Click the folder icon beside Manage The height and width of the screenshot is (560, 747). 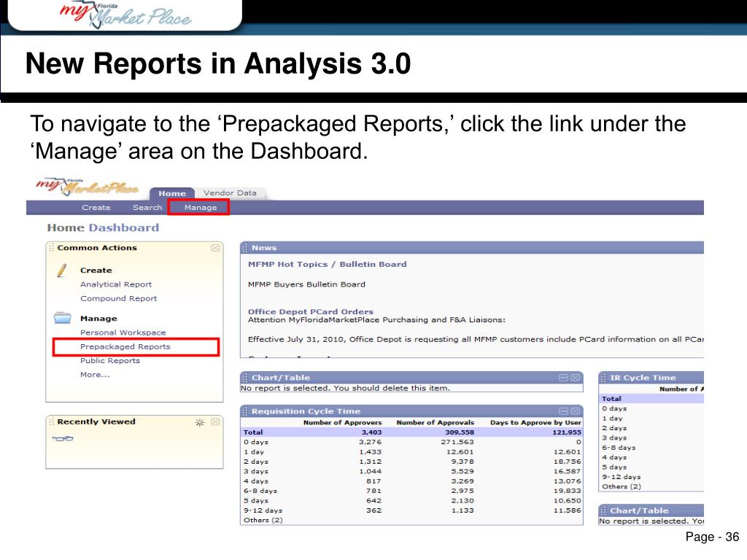(x=63, y=318)
